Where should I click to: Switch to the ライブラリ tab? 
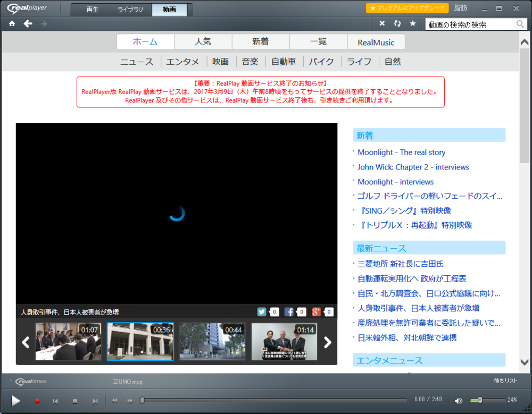[131, 10]
